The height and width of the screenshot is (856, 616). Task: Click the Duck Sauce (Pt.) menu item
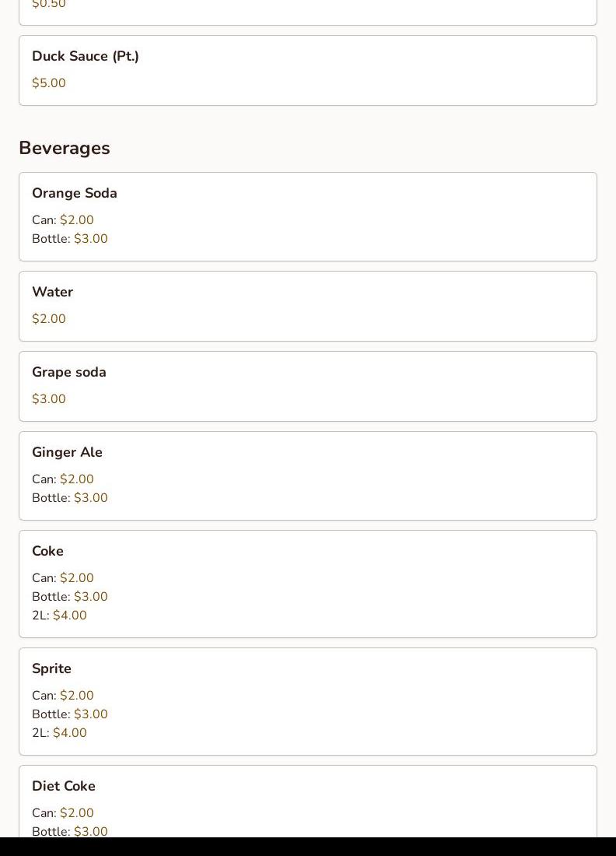tap(86, 56)
